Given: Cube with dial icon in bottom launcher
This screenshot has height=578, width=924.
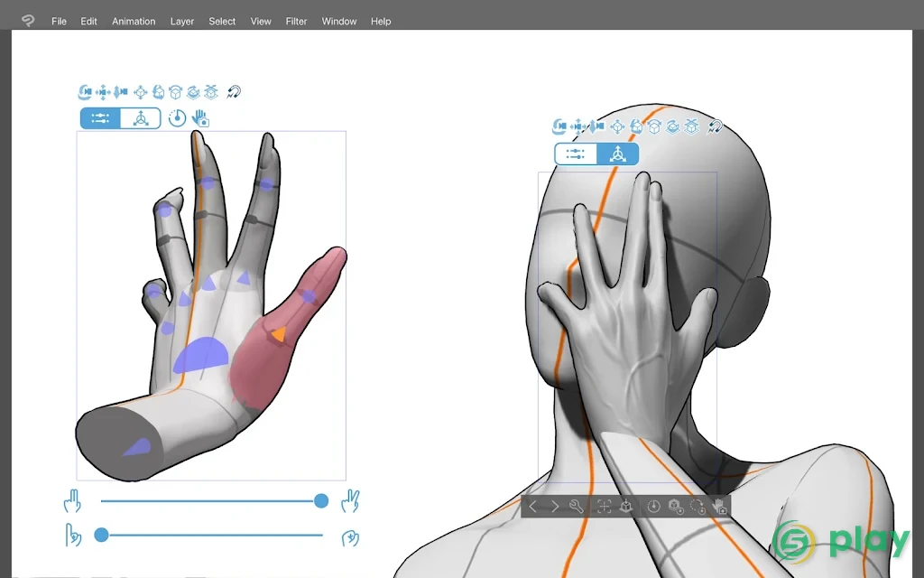Looking at the screenshot, I should coord(675,507).
